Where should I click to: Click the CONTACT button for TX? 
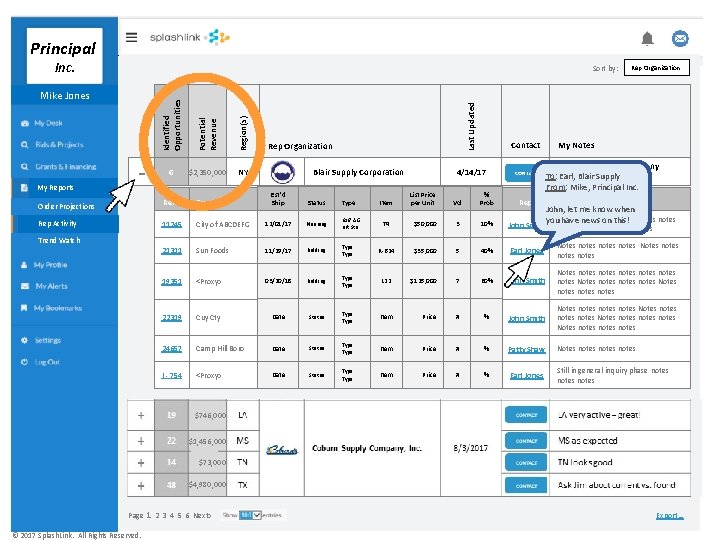526,485
